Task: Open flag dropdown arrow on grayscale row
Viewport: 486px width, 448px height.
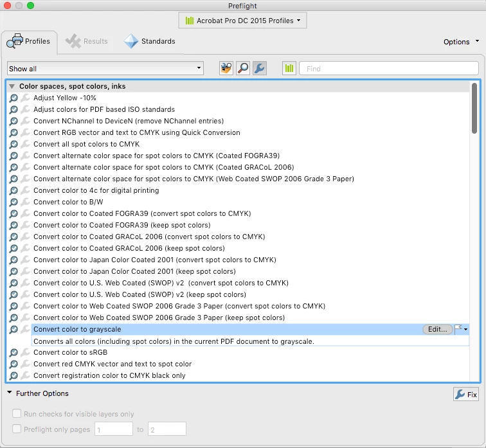Action: pos(465,329)
